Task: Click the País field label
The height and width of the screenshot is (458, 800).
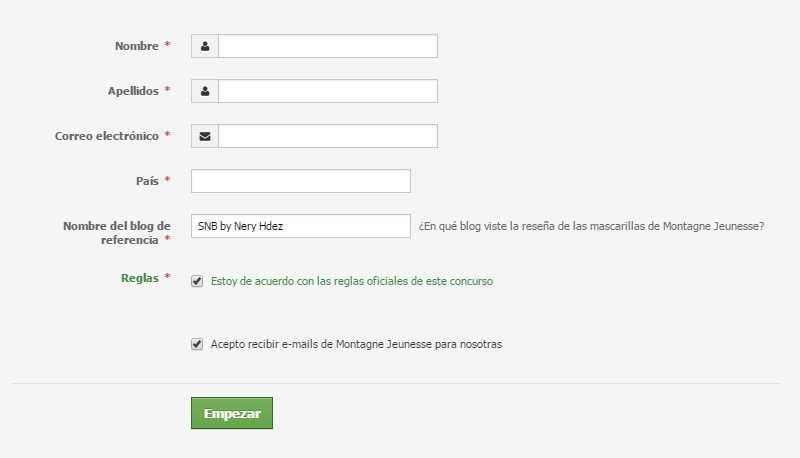Action: (x=147, y=181)
